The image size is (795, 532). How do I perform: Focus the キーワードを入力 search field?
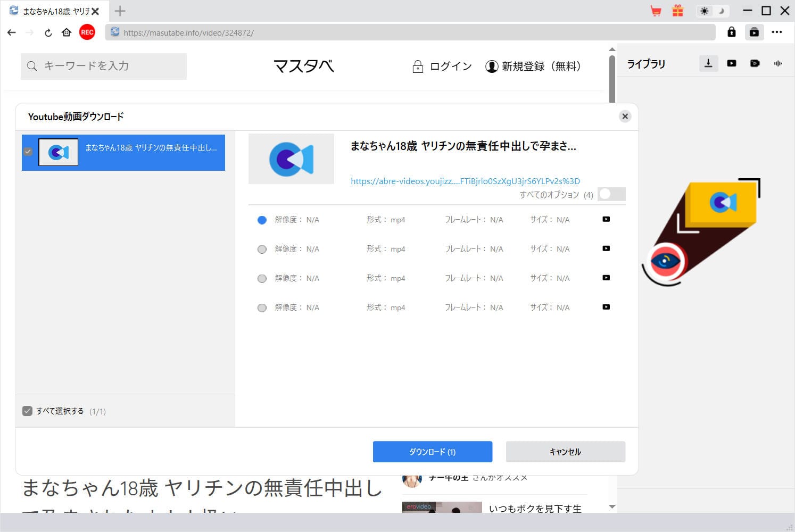coord(104,66)
